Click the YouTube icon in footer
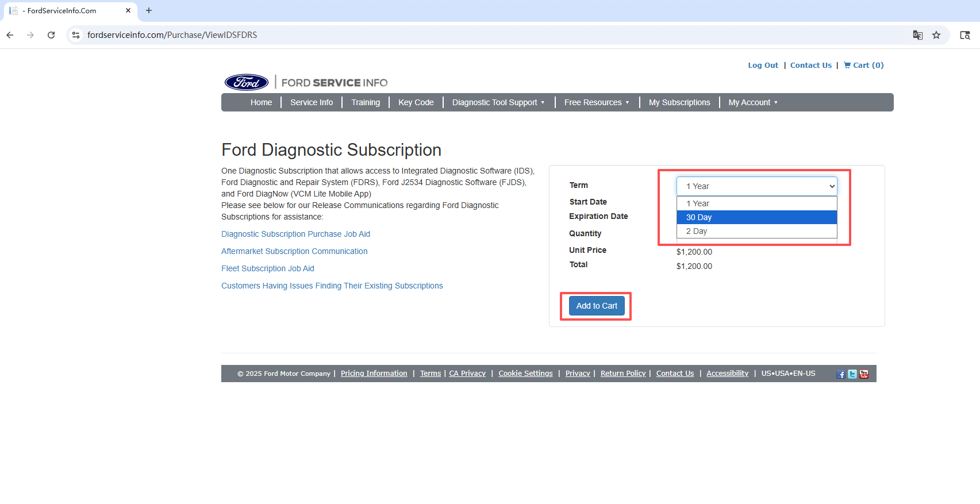Viewport: 980px width, 504px height. (x=864, y=374)
